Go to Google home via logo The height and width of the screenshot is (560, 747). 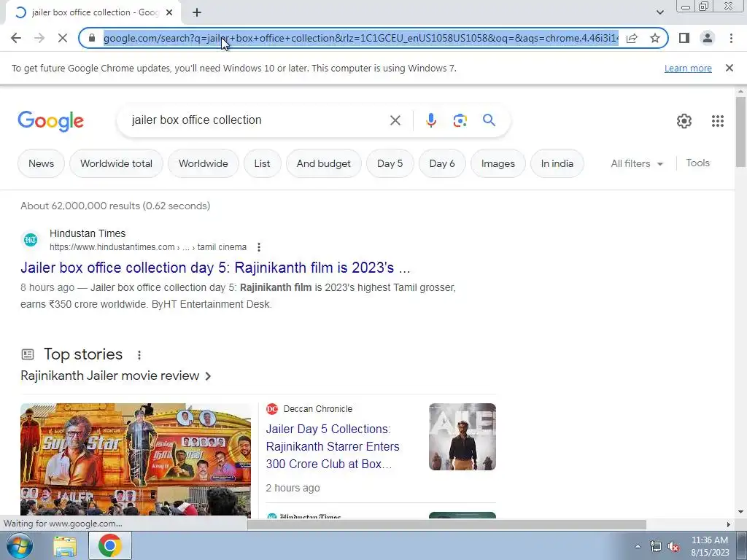(51, 121)
